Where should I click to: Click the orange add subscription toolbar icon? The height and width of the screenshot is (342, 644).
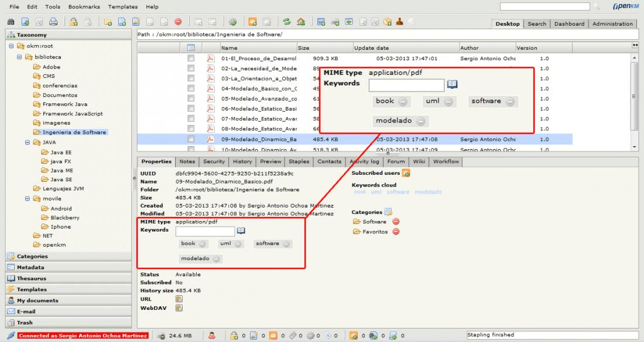[252, 22]
